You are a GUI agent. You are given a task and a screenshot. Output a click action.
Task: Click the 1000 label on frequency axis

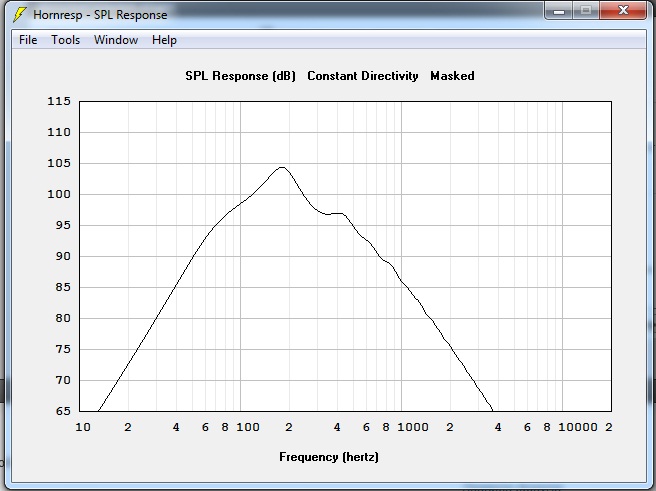tap(413, 427)
